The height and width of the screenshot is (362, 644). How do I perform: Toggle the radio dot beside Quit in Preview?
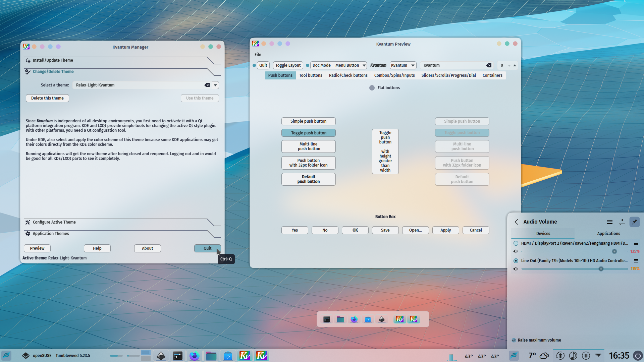tap(254, 65)
